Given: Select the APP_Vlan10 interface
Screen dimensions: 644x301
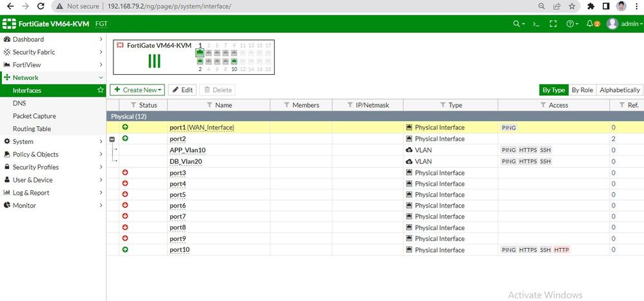Looking at the screenshot, I should 188,150.
